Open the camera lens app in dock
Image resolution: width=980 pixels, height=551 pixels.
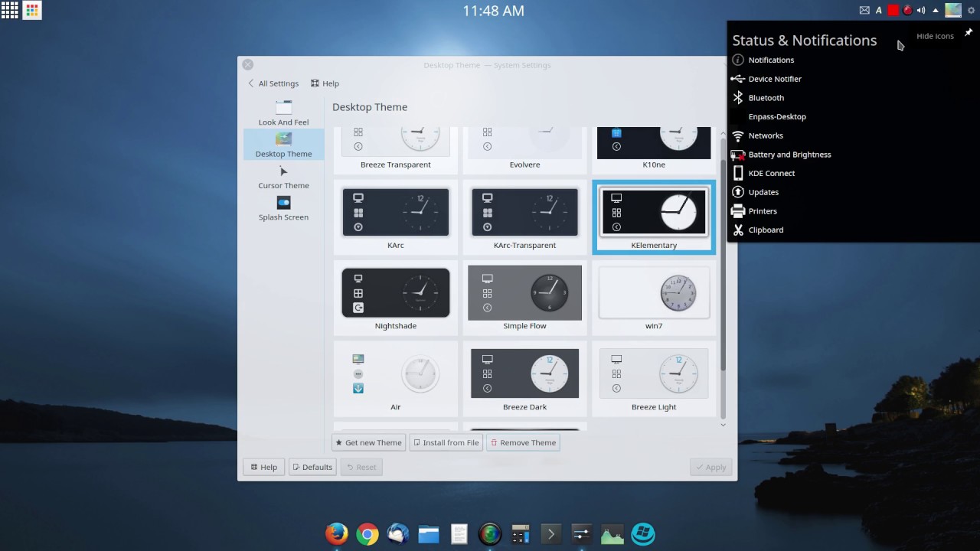[490, 533]
